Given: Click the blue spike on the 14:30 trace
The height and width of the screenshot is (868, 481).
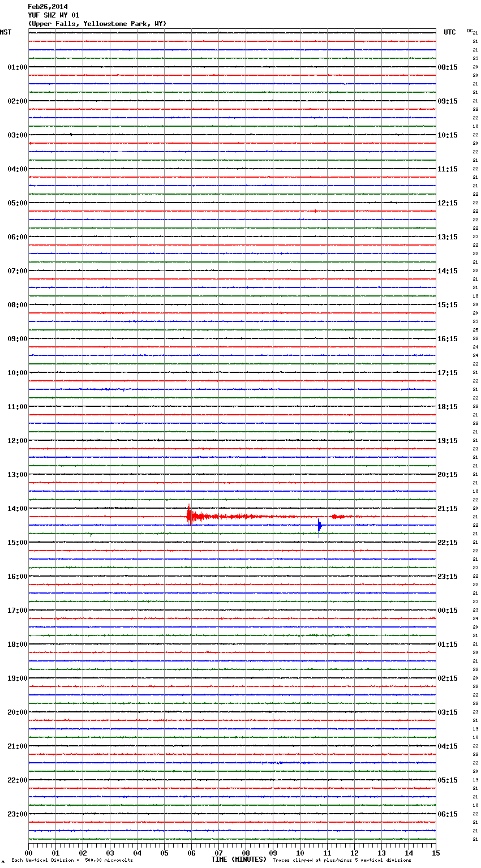Looking at the screenshot, I should tap(319, 527).
